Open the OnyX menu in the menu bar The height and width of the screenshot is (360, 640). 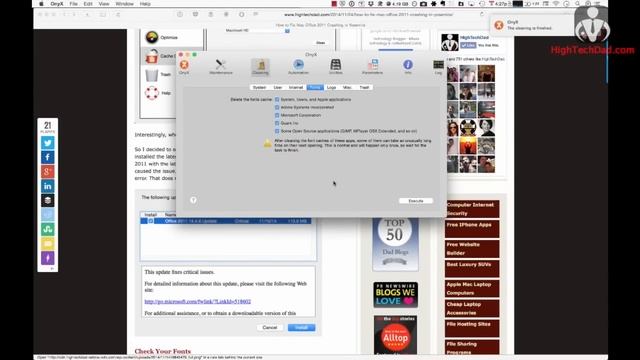click(57, 4)
